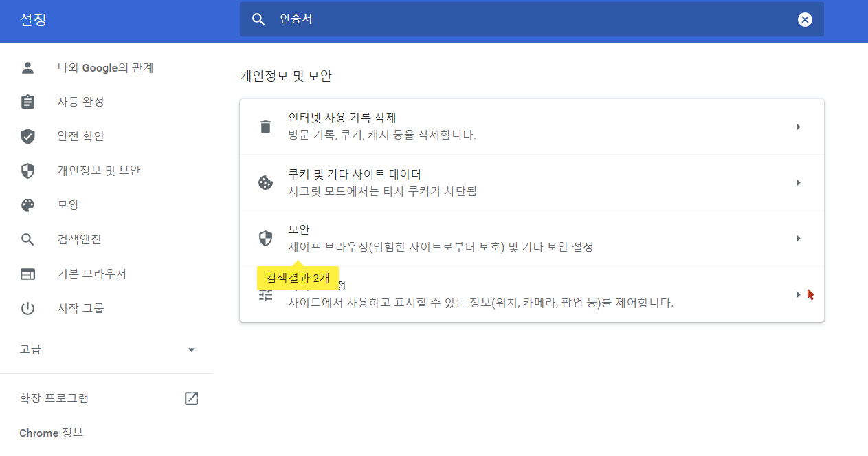
Task: Click the 세이프 브라우징 description text
Action: pos(441,247)
